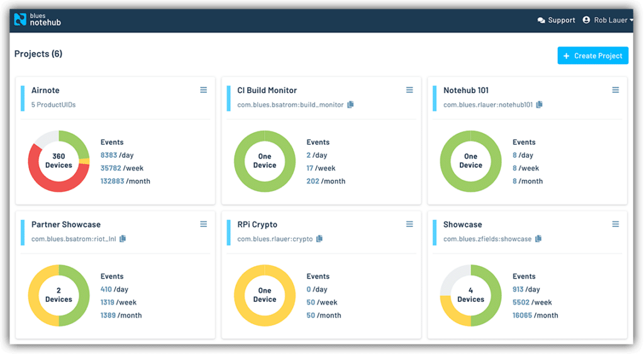The image size is (644, 359).
Task: Click the Blues Notehub logo
Action: click(x=37, y=19)
